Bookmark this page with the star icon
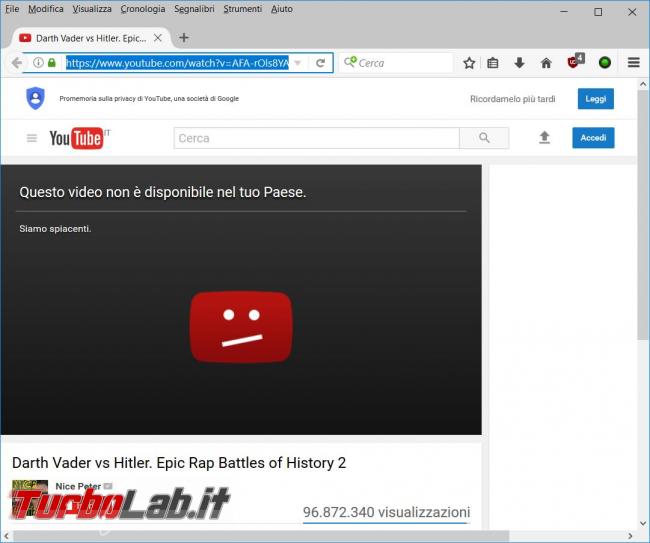 pos(469,63)
